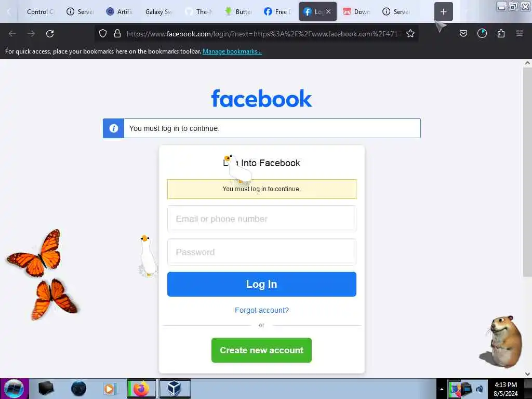Viewport: 532px width, 399px height.
Task: Switch to the Butter tab
Action: 238,12
